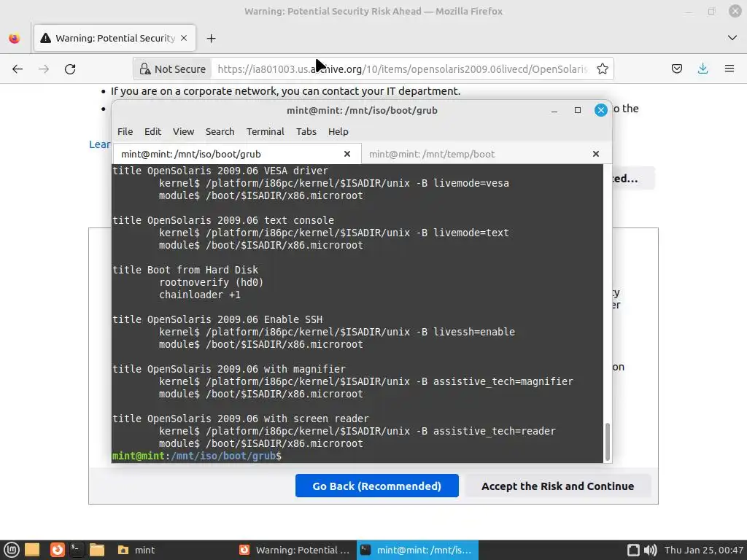Screen dimensions: 747x560
Task: Switch to Firefox Warning taskbar entry
Action: click(295, 550)
